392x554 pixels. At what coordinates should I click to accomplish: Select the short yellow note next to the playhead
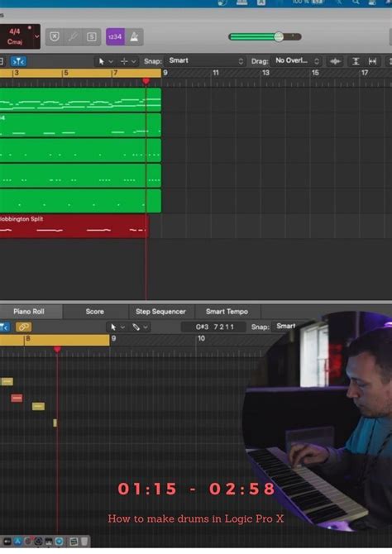tap(55, 423)
